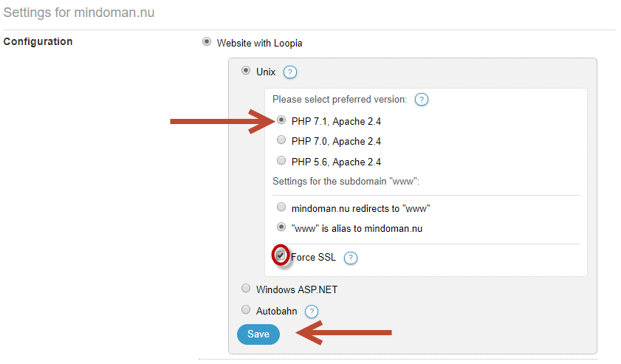Viewport: 621px width, 364px height.
Task: Click the "Settings for mindoman.nu" heading
Action: [x=79, y=13]
